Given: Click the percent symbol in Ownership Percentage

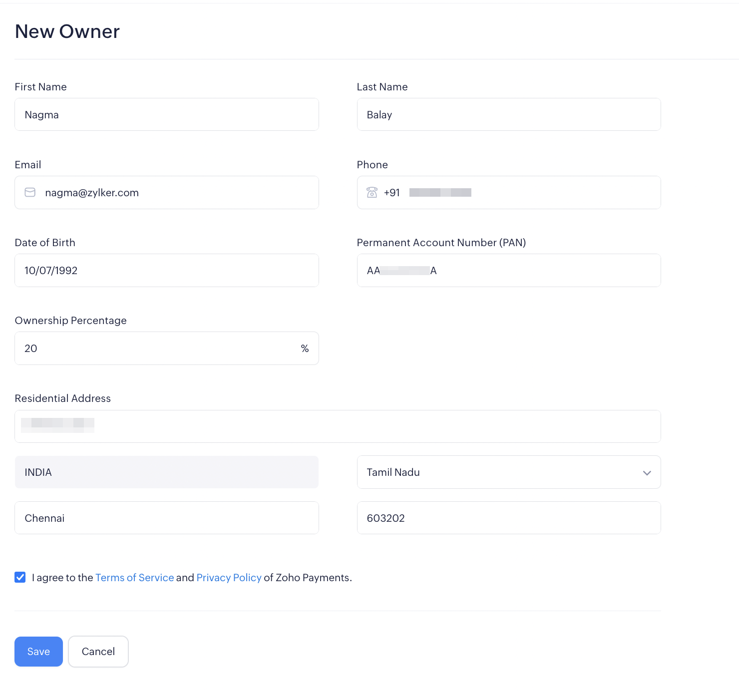Looking at the screenshot, I should 305,349.
